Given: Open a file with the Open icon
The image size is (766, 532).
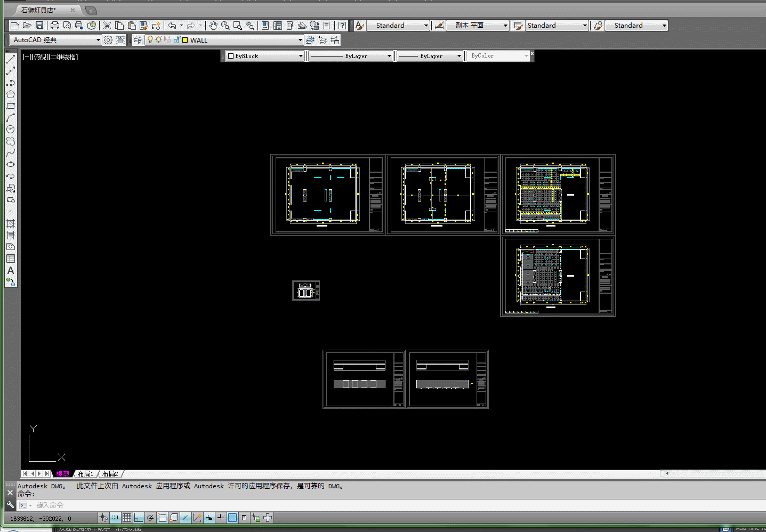Looking at the screenshot, I should tap(27, 26).
